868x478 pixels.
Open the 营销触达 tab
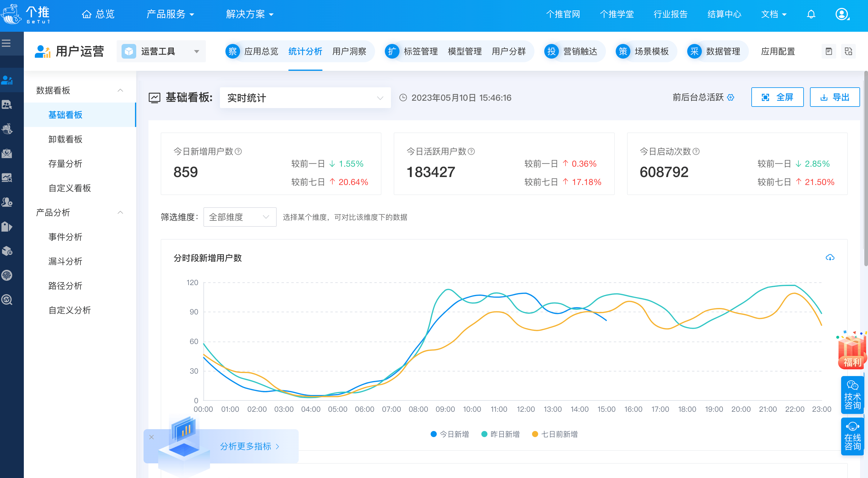tap(580, 52)
